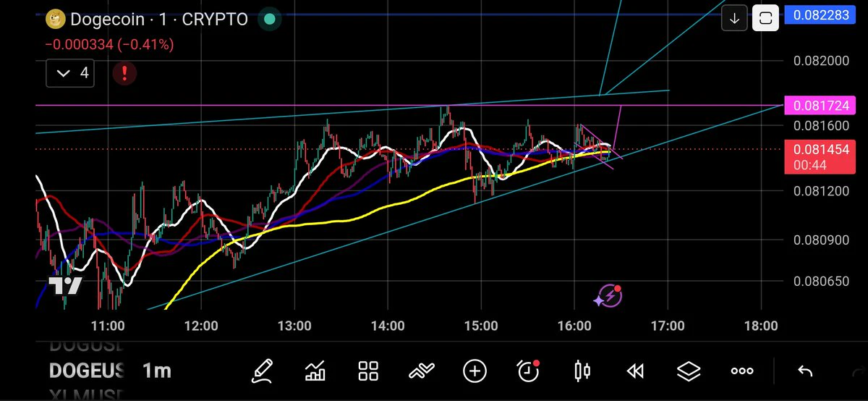Screen dimensions: 868x401
Task: Click the 0.080650 price axis label
Action: point(821,280)
